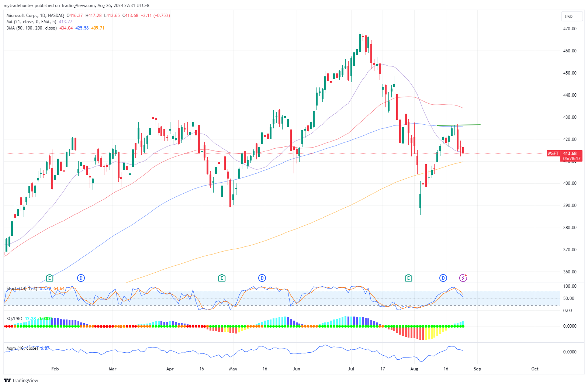Click the Jul label on time axis
Screen dimensions: 588x387
pyautogui.click(x=351, y=369)
